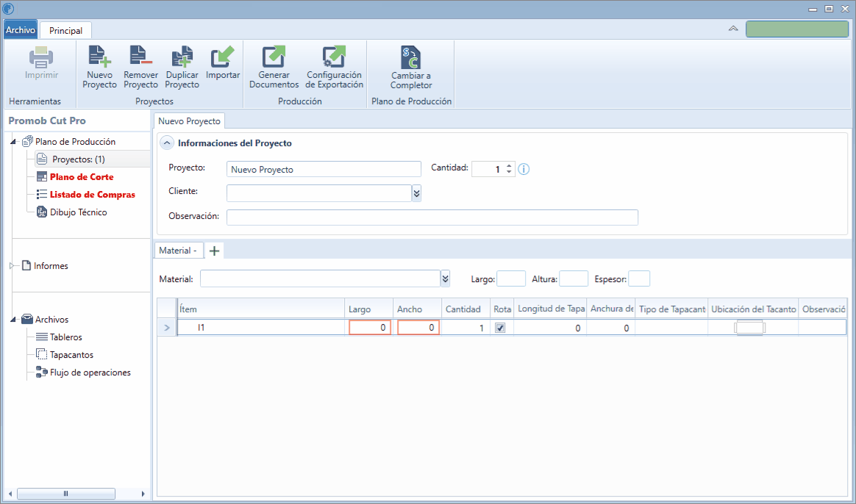
Task: Open Configuración de Exportación
Action: coord(334,67)
